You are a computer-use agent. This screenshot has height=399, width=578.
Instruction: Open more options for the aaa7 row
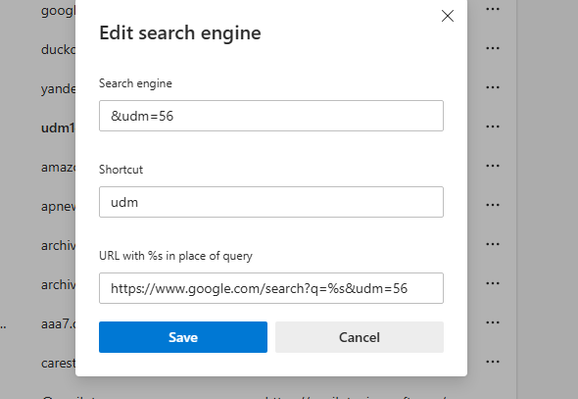pyautogui.click(x=492, y=322)
